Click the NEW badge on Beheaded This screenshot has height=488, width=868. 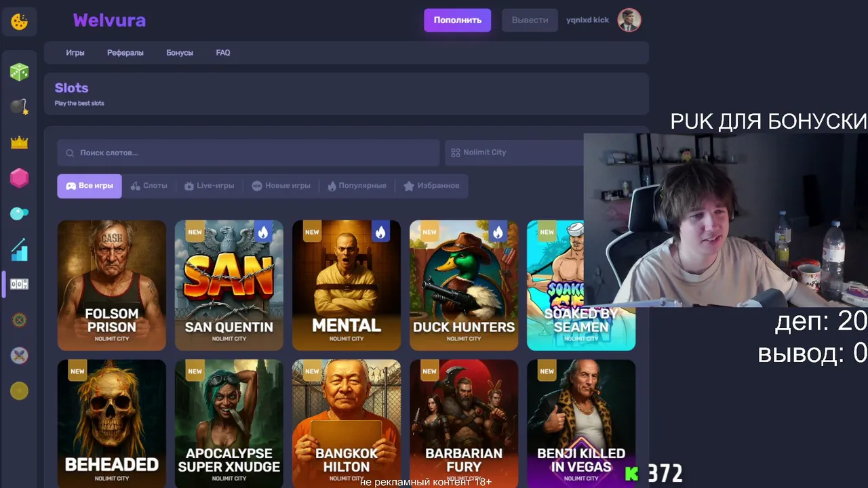(x=77, y=371)
